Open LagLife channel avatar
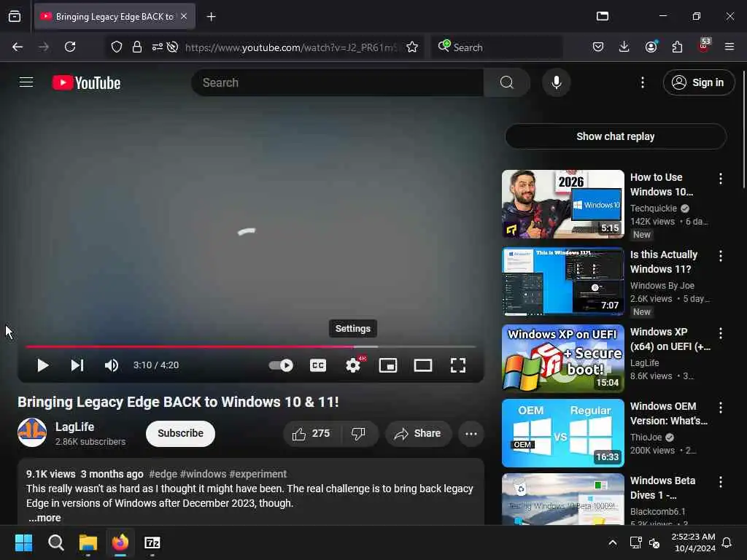 (32, 432)
